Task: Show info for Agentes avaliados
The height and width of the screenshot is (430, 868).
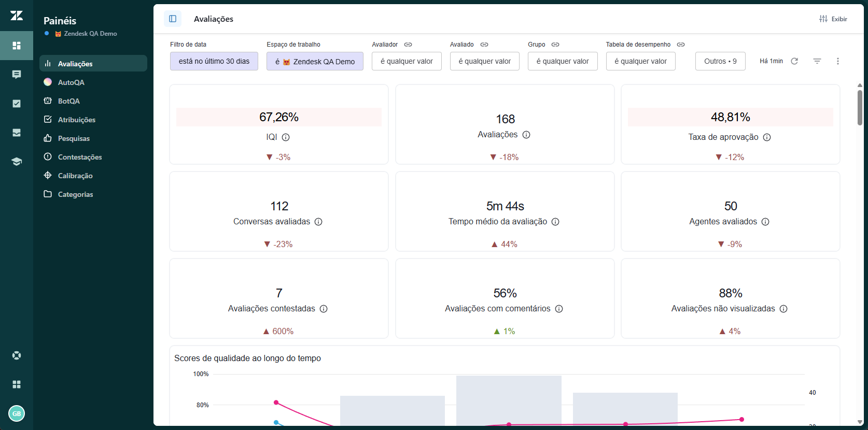Action: [x=765, y=222]
